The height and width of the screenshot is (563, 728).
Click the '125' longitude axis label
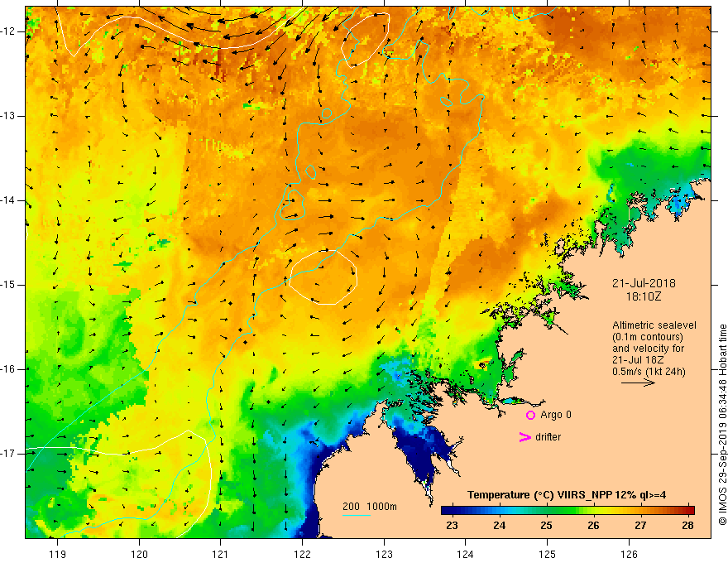coord(547,554)
